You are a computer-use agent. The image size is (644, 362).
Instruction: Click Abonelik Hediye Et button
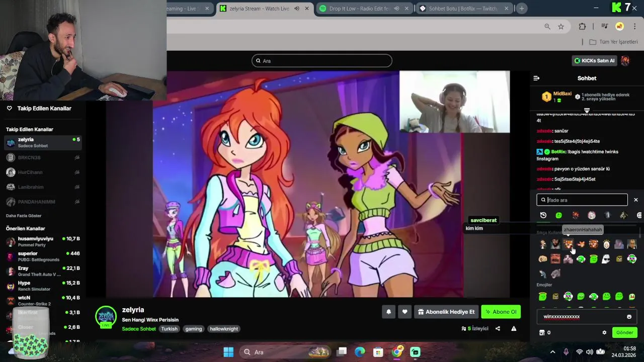tap(446, 312)
